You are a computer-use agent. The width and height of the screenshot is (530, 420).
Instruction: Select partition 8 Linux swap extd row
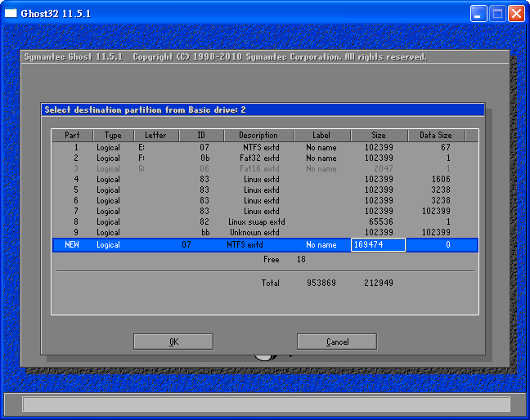tap(265, 221)
